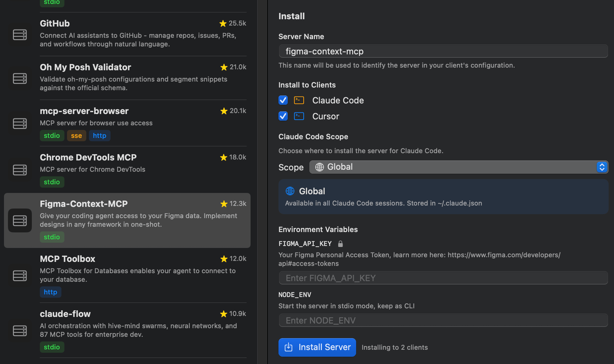Image resolution: width=614 pixels, height=364 pixels.
Task: Click the Install Server button
Action: pos(317,347)
